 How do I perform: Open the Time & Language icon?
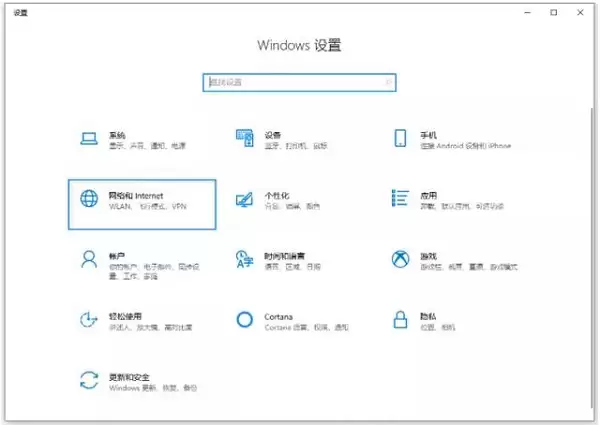(245, 259)
